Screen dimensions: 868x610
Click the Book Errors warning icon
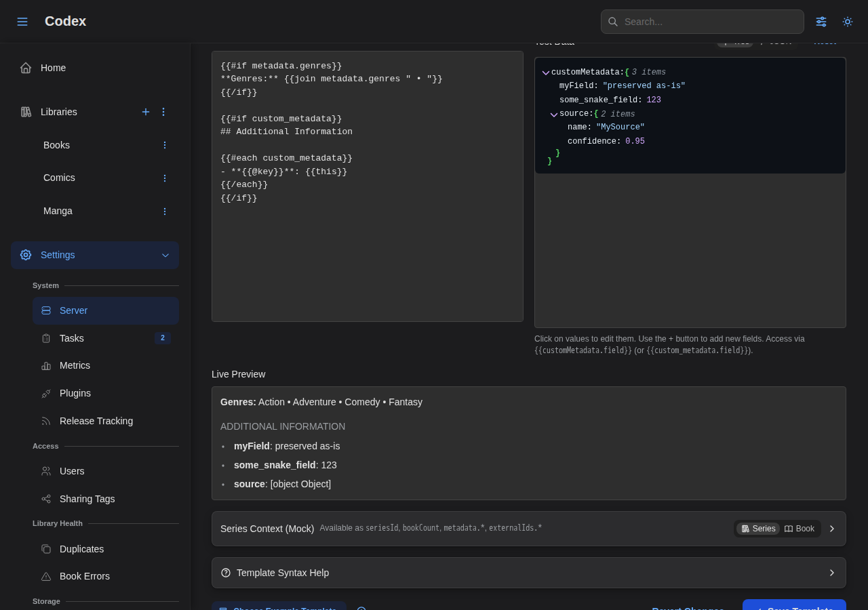(x=46, y=576)
